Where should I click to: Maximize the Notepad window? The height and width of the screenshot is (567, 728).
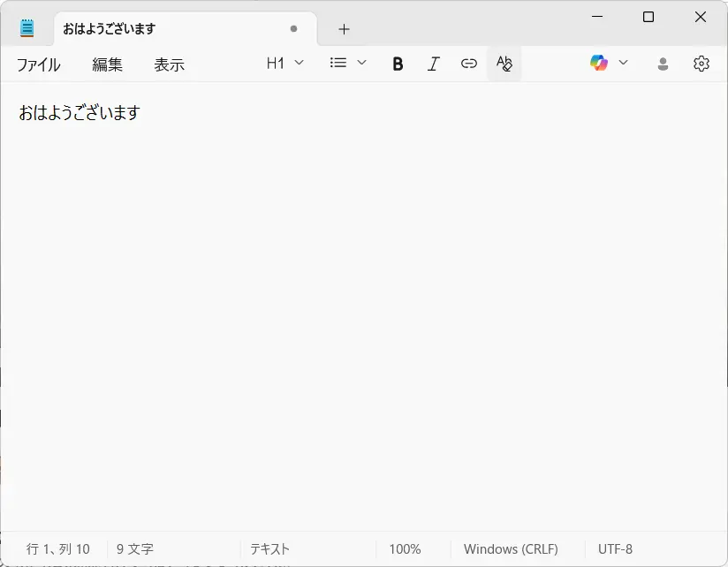648,17
